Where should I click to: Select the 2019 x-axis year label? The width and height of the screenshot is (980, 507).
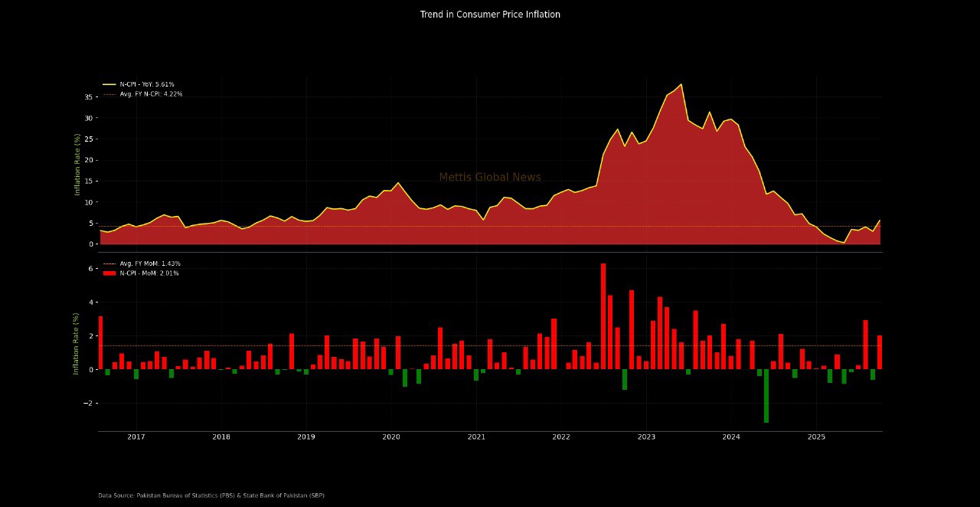pyautogui.click(x=306, y=437)
